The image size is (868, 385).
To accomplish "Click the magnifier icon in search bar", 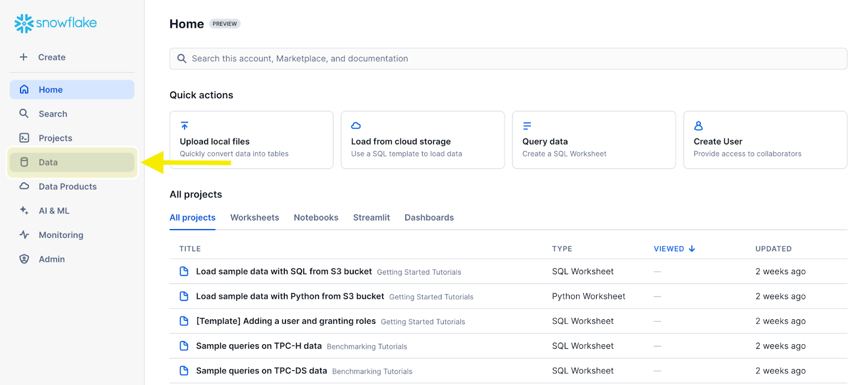I will tap(182, 59).
